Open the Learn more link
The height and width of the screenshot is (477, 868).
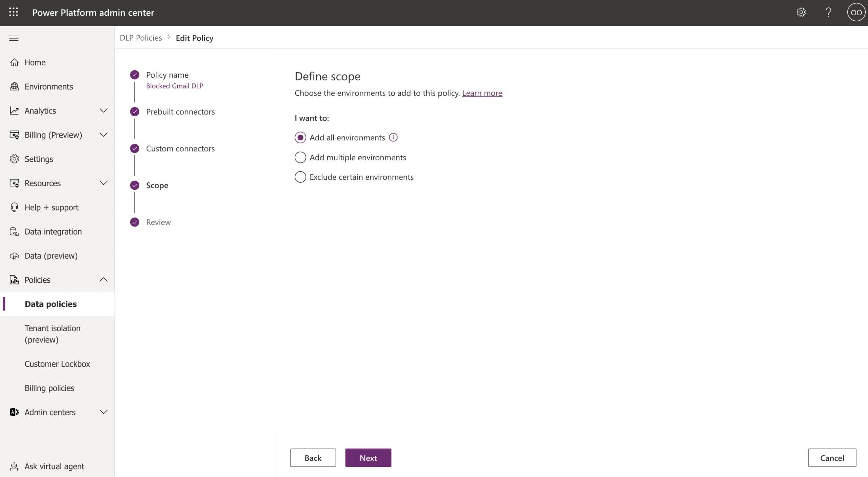pos(482,93)
